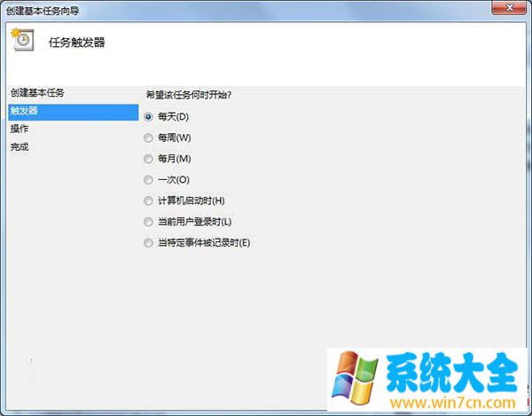Click the task trigger clock icon
Screen dimensions: 532x416
click(x=22, y=39)
